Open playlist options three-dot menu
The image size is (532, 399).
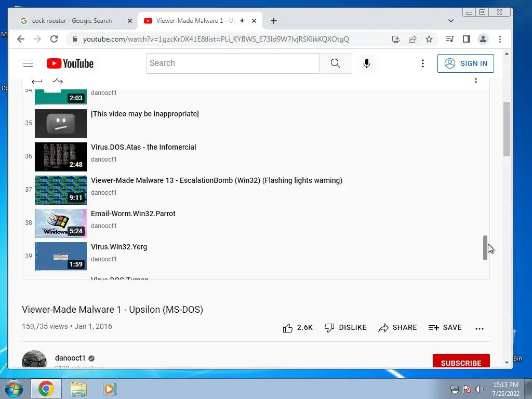pyautogui.click(x=476, y=81)
